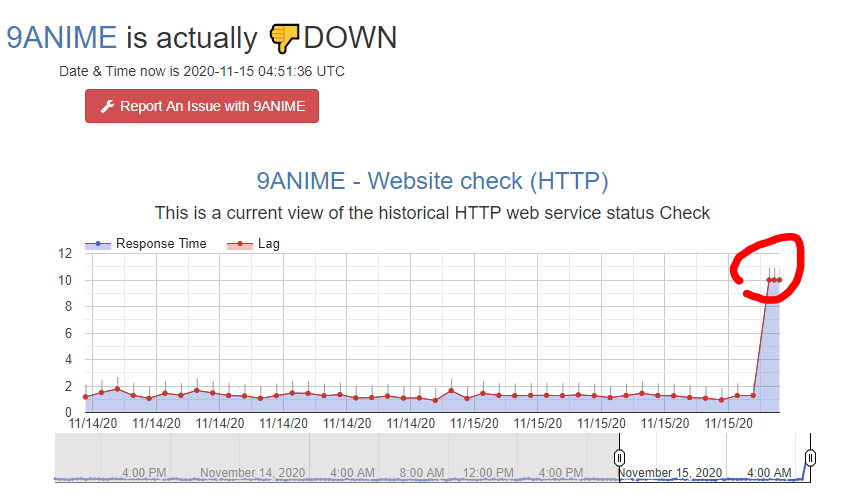The width and height of the screenshot is (842, 494).
Task: Click the first red data point on the chart
Action: point(85,397)
